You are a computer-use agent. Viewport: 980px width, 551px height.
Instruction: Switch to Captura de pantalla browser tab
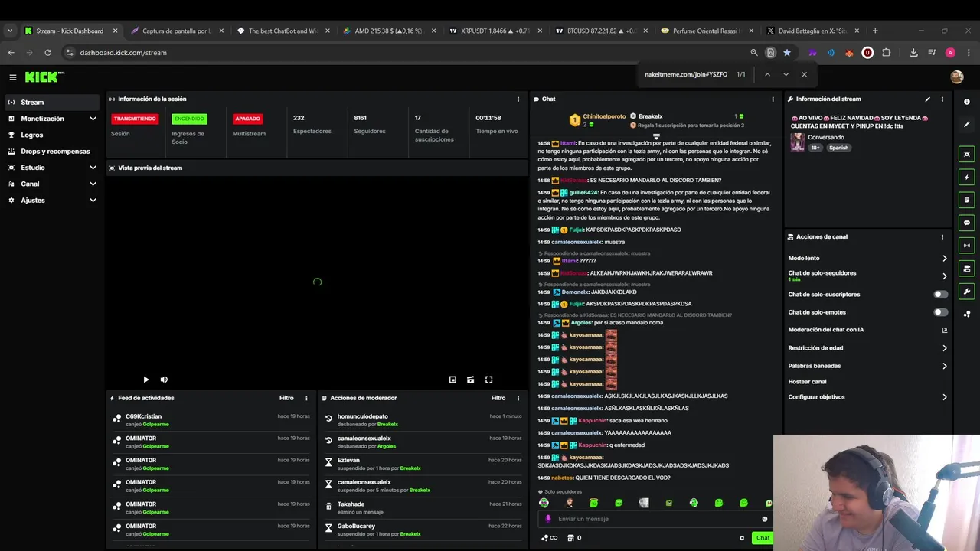point(177,31)
